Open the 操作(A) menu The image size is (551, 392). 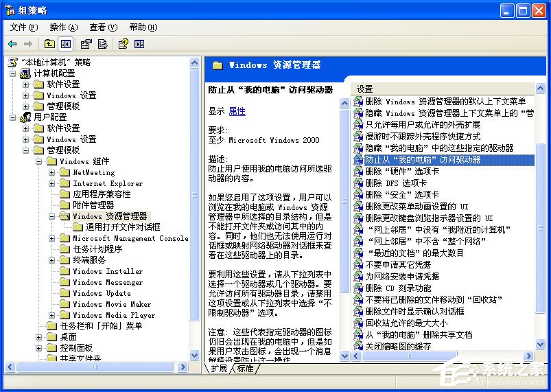(64, 27)
